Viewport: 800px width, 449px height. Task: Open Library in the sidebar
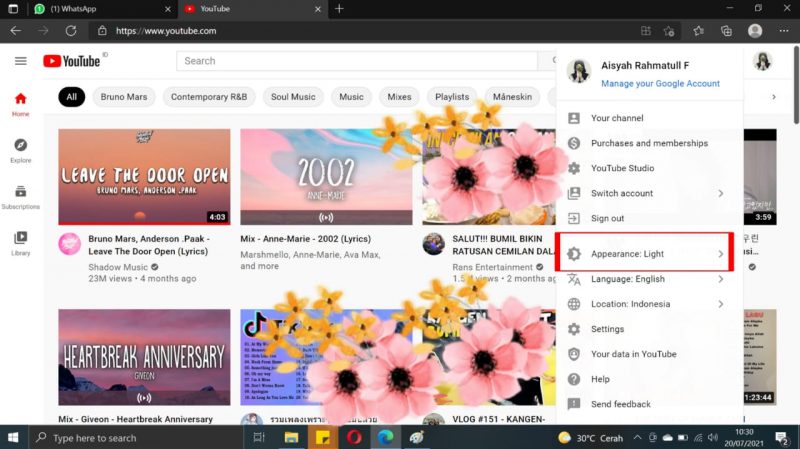pos(20,244)
